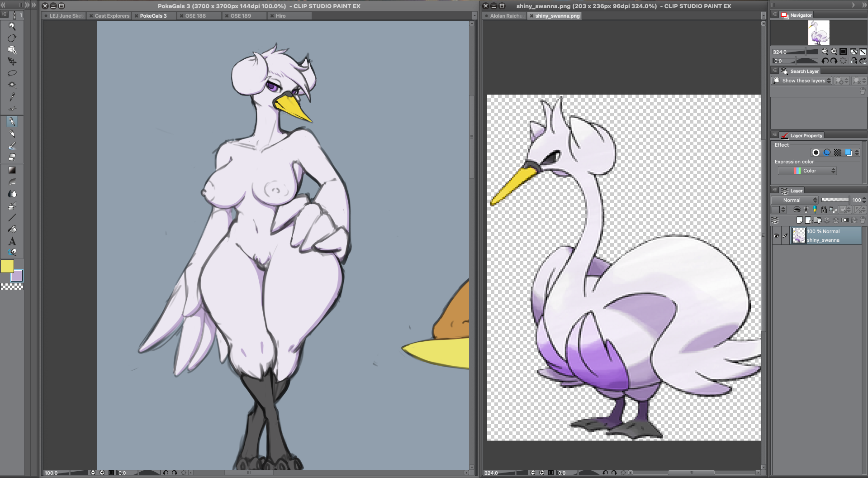
Task: Select the Gradient tool
Action: [12, 170]
